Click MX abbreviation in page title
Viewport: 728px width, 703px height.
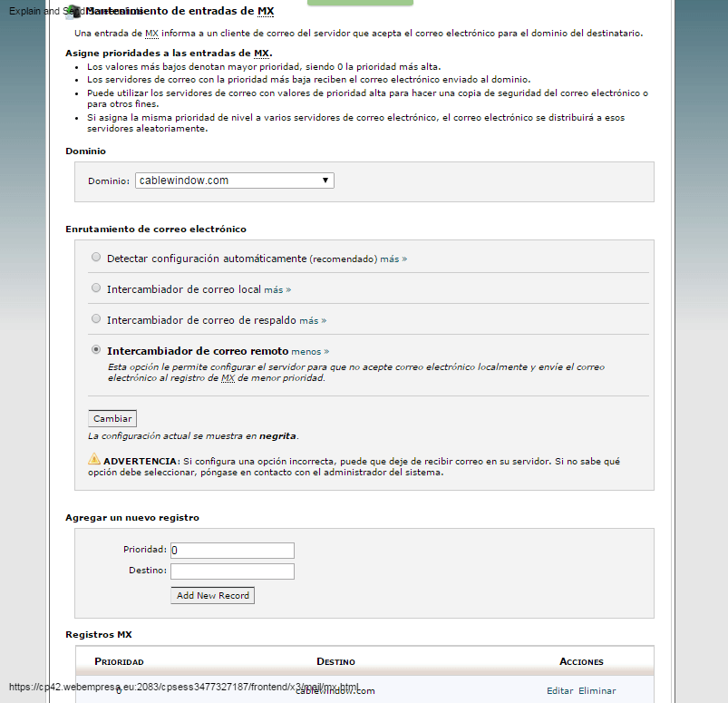pos(266,11)
